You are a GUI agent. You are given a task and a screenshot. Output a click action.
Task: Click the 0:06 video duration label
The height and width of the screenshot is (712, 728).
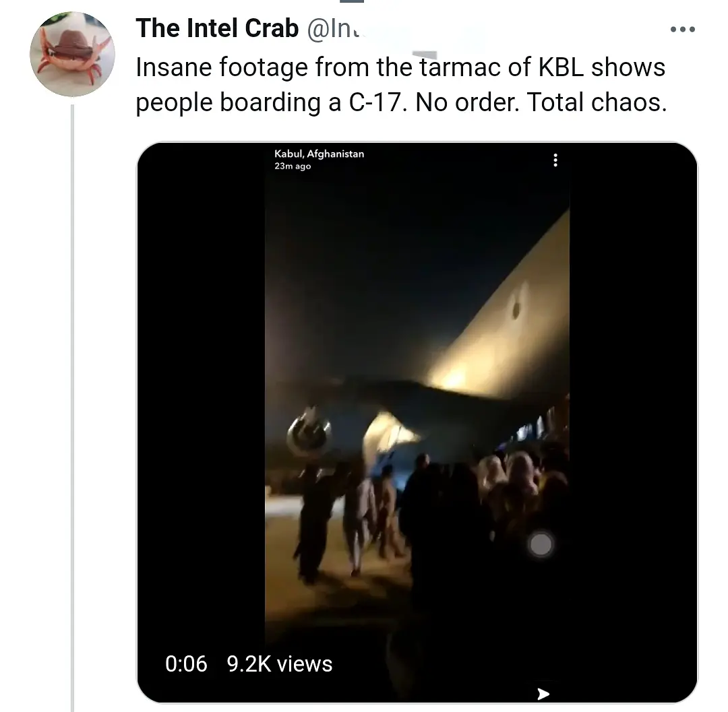coord(186,664)
